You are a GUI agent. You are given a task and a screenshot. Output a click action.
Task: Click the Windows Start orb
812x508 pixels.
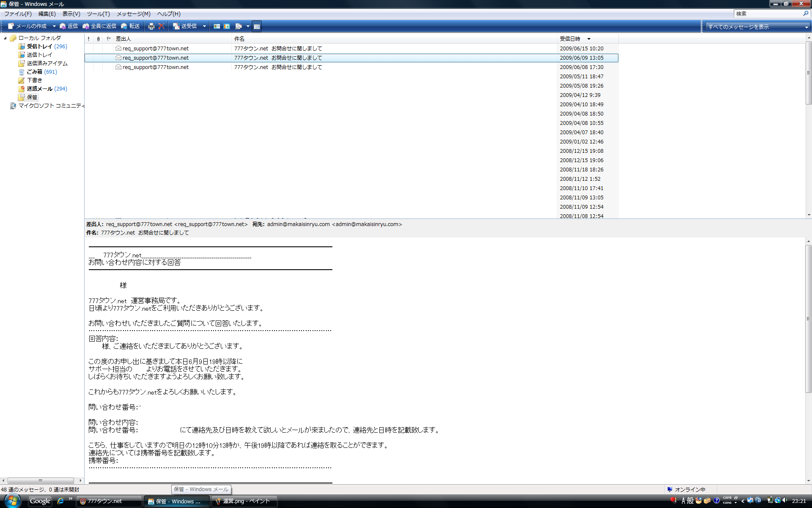click(12, 501)
